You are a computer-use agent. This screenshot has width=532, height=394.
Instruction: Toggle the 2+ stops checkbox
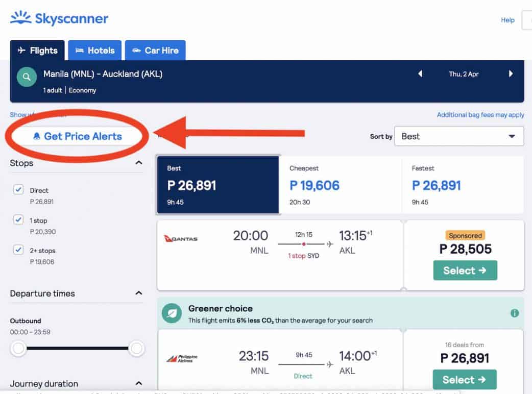18,250
